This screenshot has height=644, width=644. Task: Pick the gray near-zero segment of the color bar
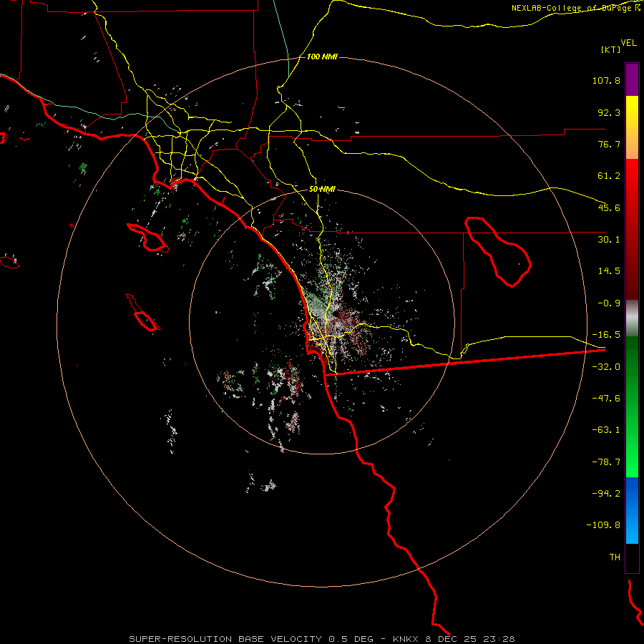point(632,318)
